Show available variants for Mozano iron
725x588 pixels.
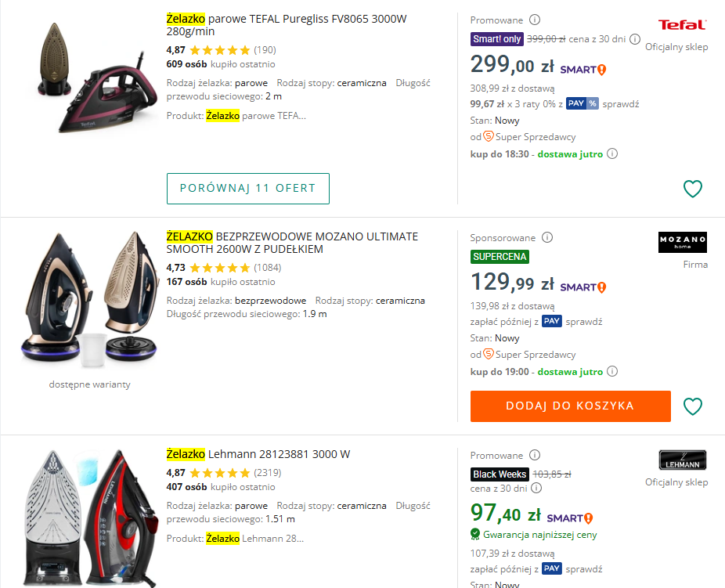point(89,384)
